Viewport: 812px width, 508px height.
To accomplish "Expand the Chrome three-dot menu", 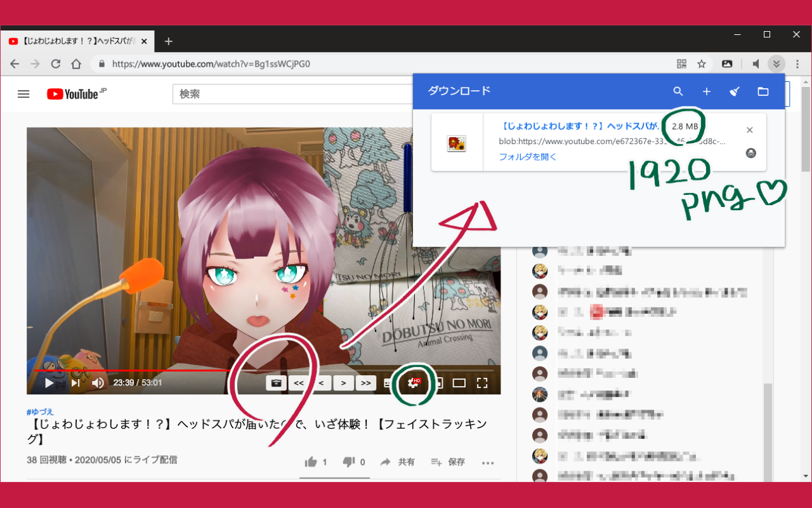I will (x=797, y=63).
